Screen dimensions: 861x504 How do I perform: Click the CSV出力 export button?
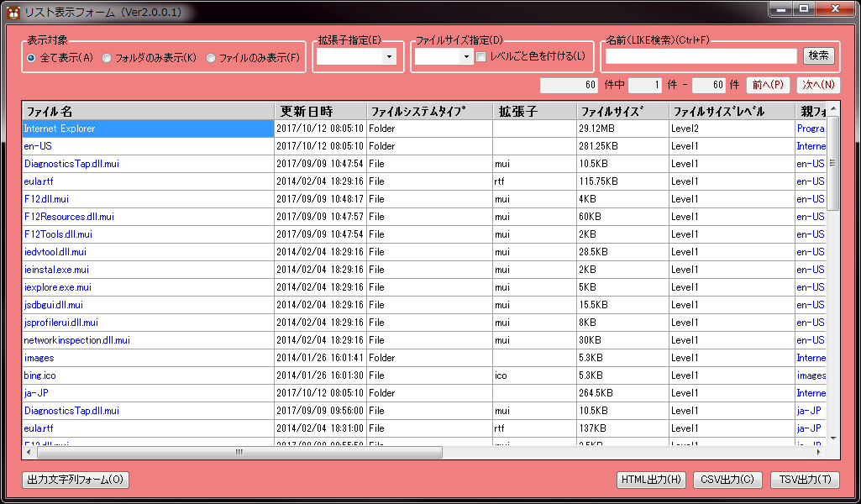coord(727,480)
